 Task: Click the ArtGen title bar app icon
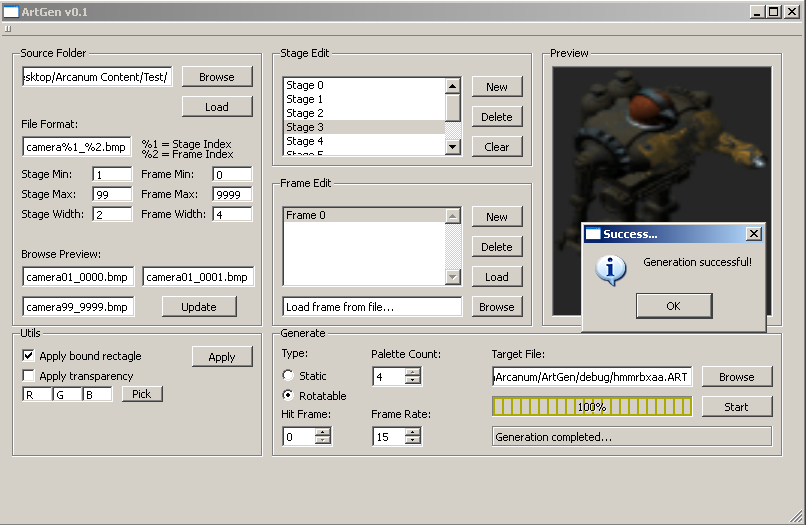click(x=10, y=11)
